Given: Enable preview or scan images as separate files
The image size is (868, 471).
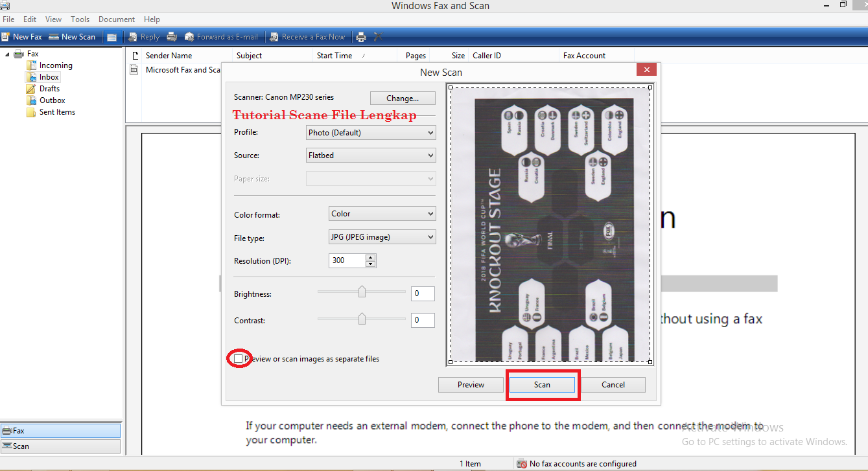Looking at the screenshot, I should [239, 358].
